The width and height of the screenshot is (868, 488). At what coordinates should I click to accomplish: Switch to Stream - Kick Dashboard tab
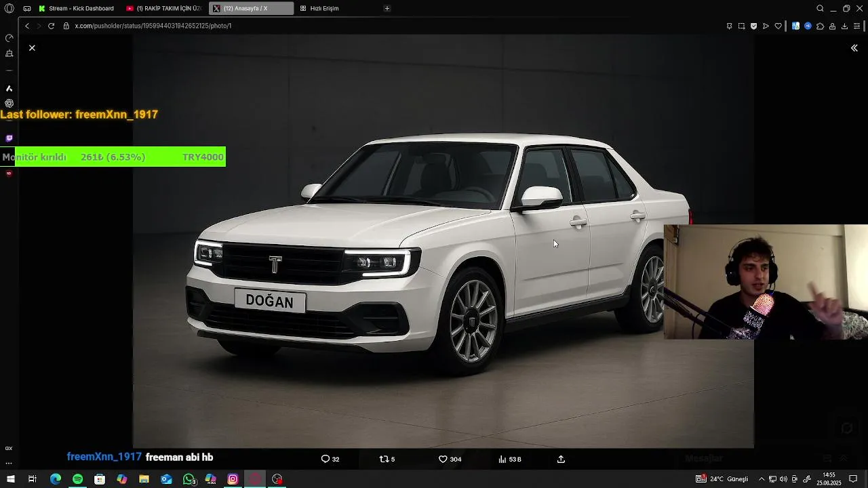(x=77, y=8)
